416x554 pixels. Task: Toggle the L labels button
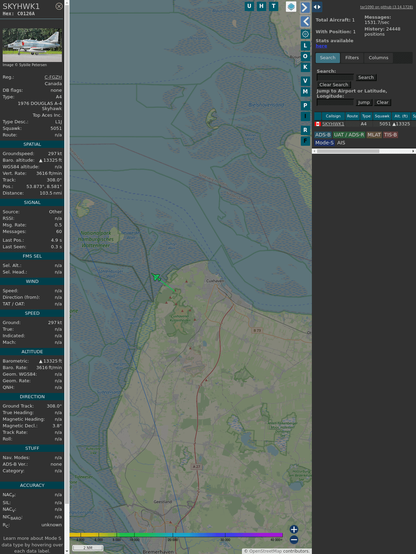tap(305, 46)
